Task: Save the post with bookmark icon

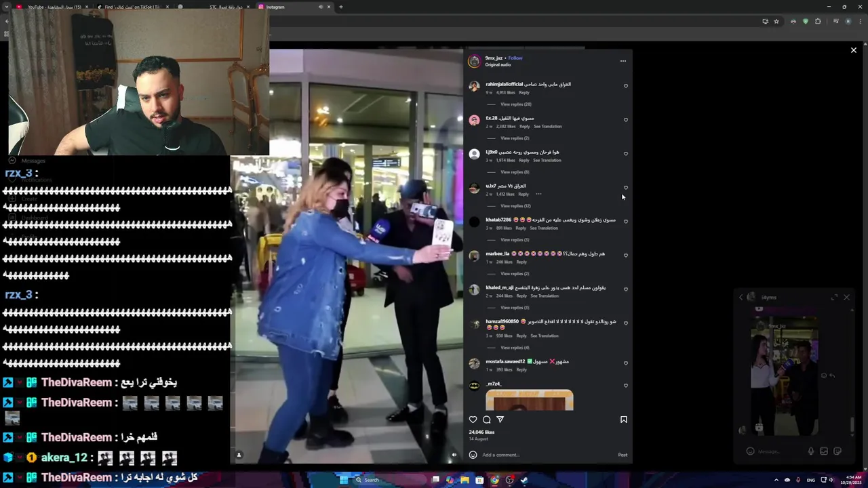Action: pos(624,420)
